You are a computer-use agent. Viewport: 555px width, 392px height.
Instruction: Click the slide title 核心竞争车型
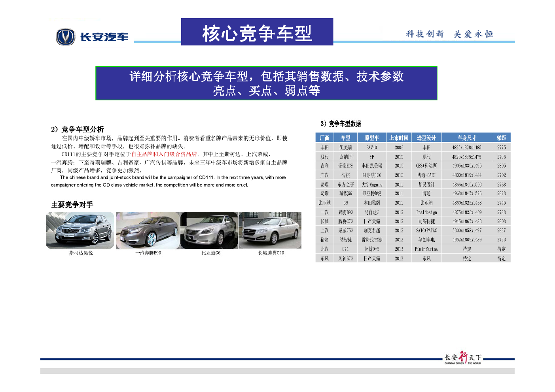pos(257,33)
